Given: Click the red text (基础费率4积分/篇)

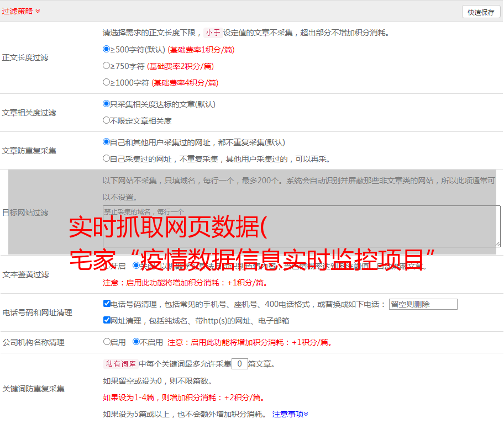Looking at the screenshot, I should point(185,83).
